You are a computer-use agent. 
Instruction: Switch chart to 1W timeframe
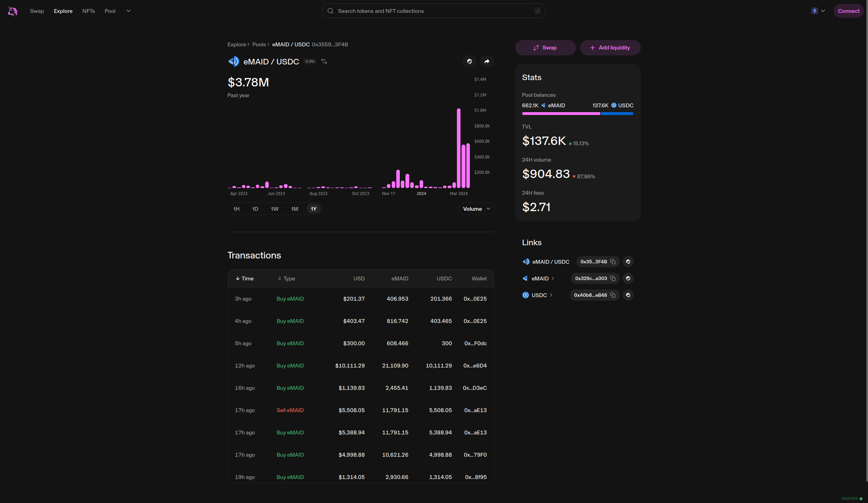pyautogui.click(x=274, y=209)
